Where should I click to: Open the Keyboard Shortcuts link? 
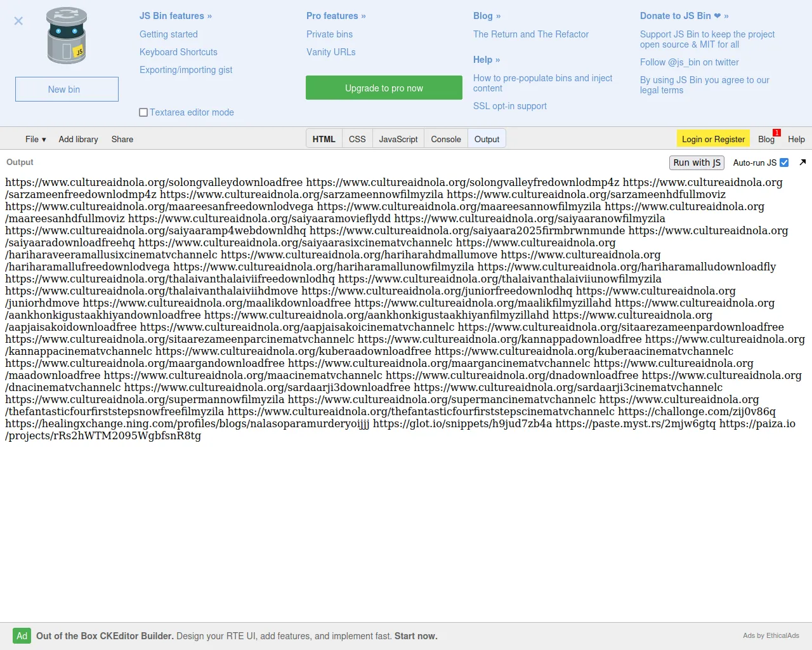[x=178, y=52]
